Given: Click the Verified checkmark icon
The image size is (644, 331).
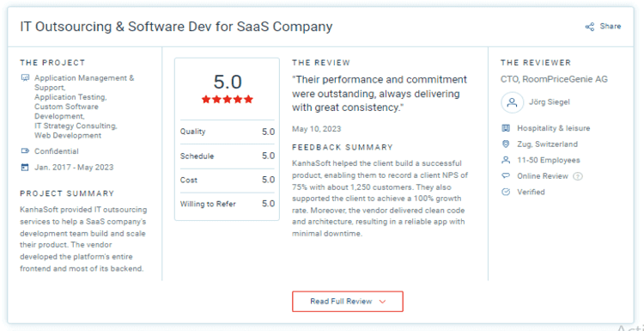Looking at the screenshot, I should click(x=506, y=192).
